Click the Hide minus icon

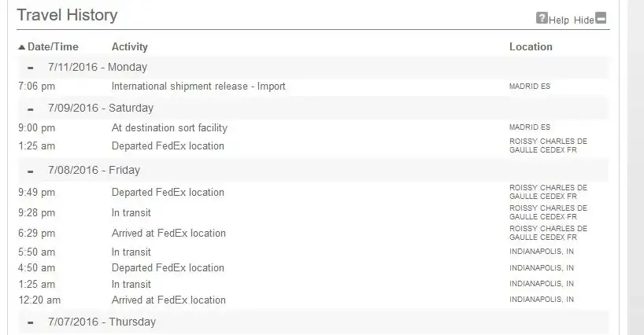pyautogui.click(x=601, y=18)
